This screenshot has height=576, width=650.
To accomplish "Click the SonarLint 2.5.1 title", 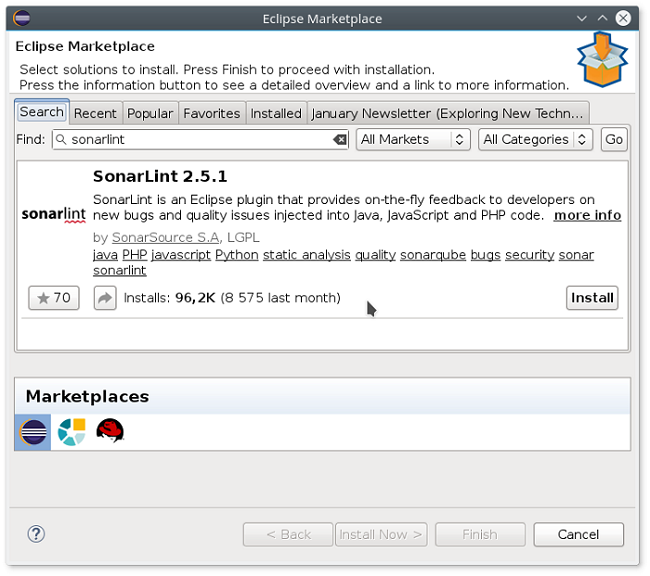I will tap(160, 176).
